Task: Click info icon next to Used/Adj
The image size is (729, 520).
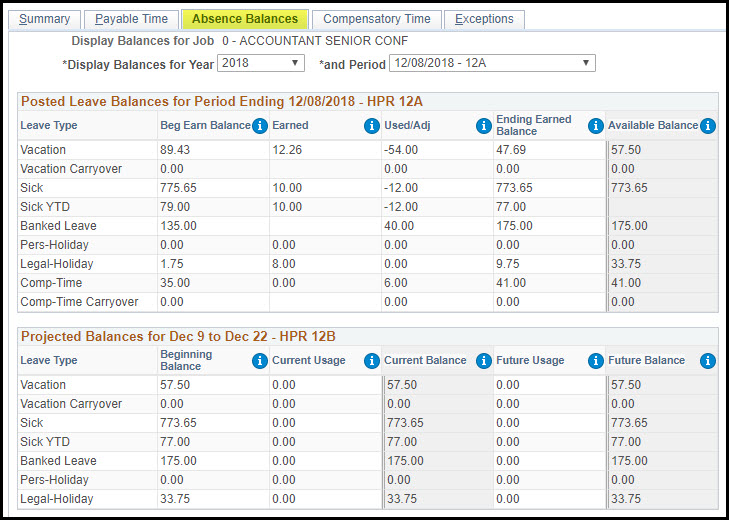Action: 484,126
